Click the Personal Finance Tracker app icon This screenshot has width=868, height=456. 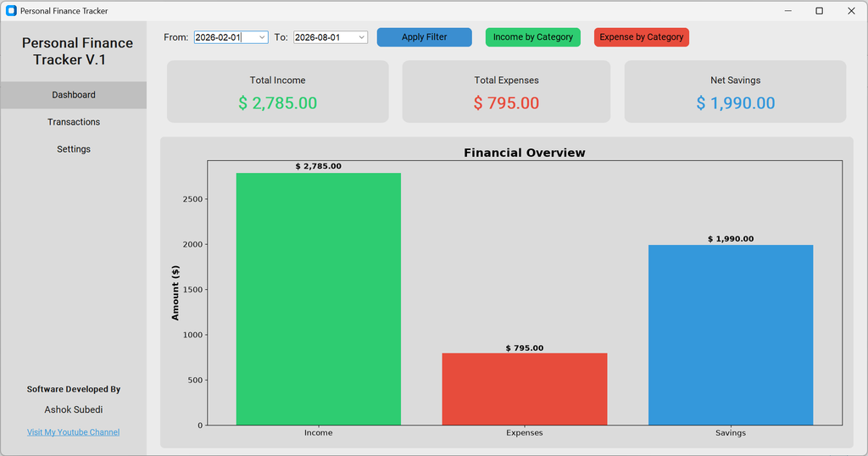click(11, 10)
